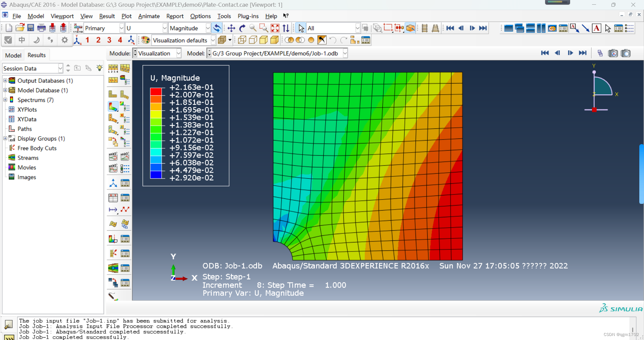Expand the Spectrums tree node
644x340 pixels.
5,100
